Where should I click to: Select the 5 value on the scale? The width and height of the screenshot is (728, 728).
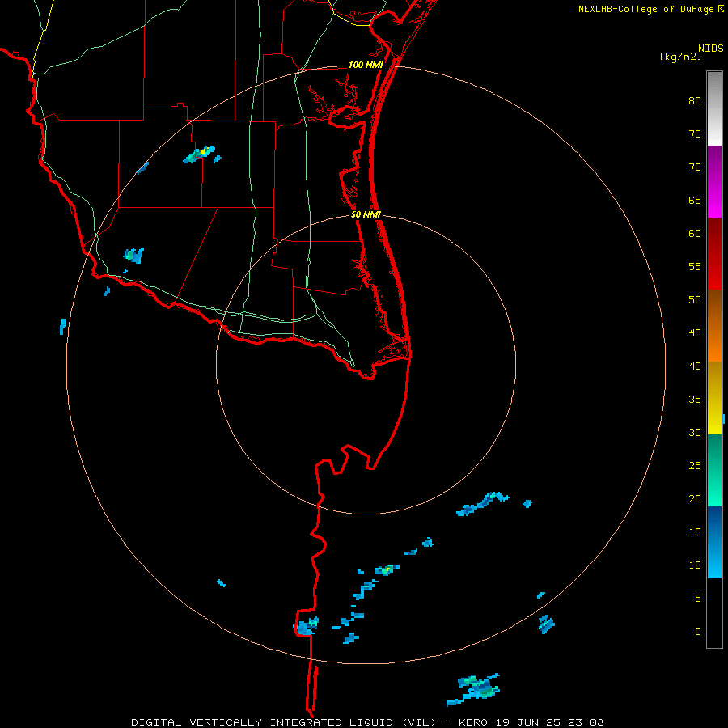point(698,599)
